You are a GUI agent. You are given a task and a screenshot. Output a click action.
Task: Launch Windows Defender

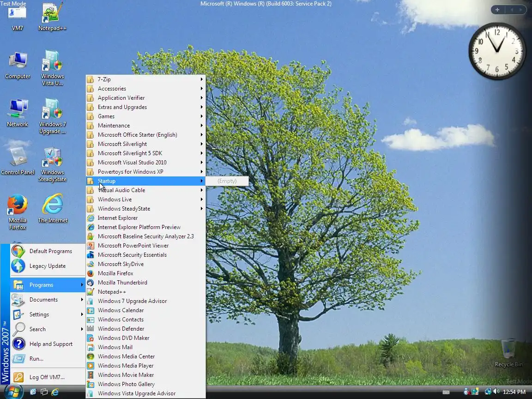(145, 329)
